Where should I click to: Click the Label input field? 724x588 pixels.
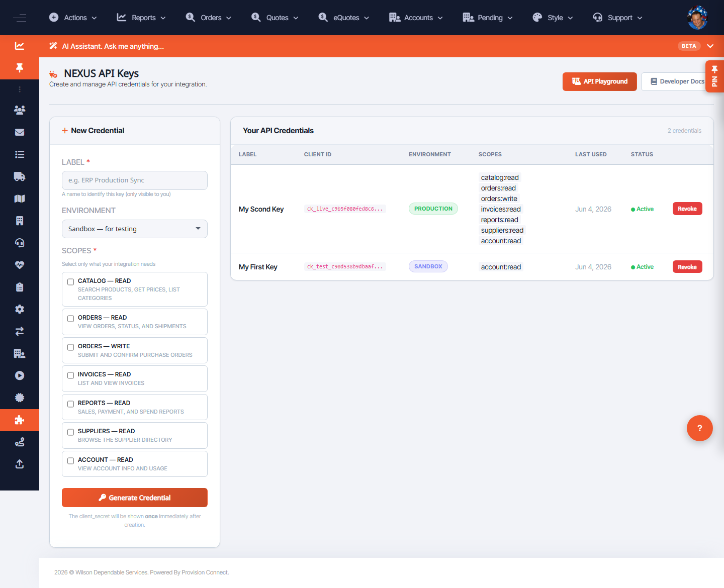(135, 180)
